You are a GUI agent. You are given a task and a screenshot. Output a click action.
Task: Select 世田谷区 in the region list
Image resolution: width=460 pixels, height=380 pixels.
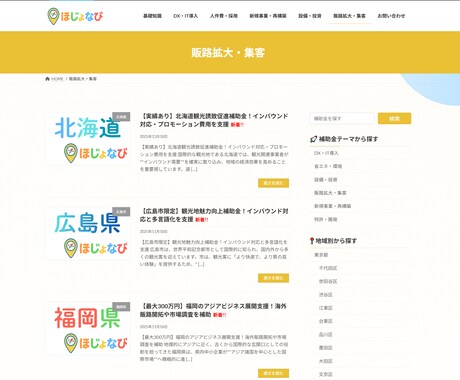(328, 282)
